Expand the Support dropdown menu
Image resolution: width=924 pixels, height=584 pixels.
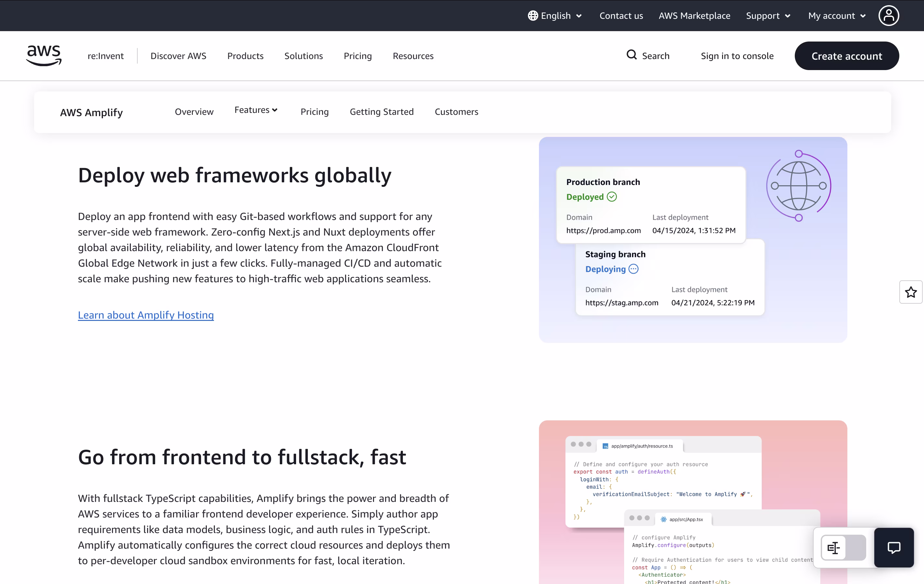point(768,16)
